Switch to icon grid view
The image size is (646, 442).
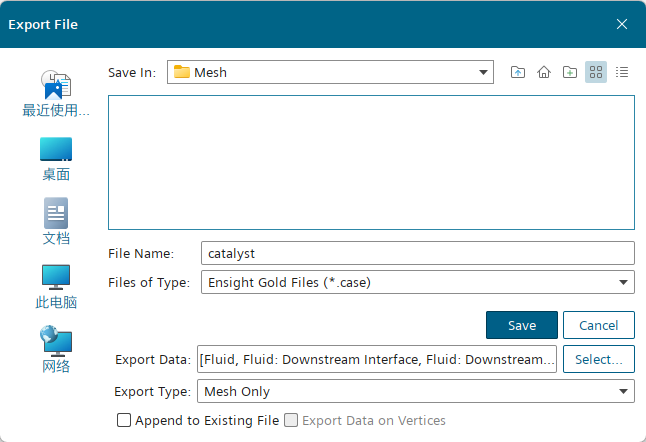click(x=596, y=72)
